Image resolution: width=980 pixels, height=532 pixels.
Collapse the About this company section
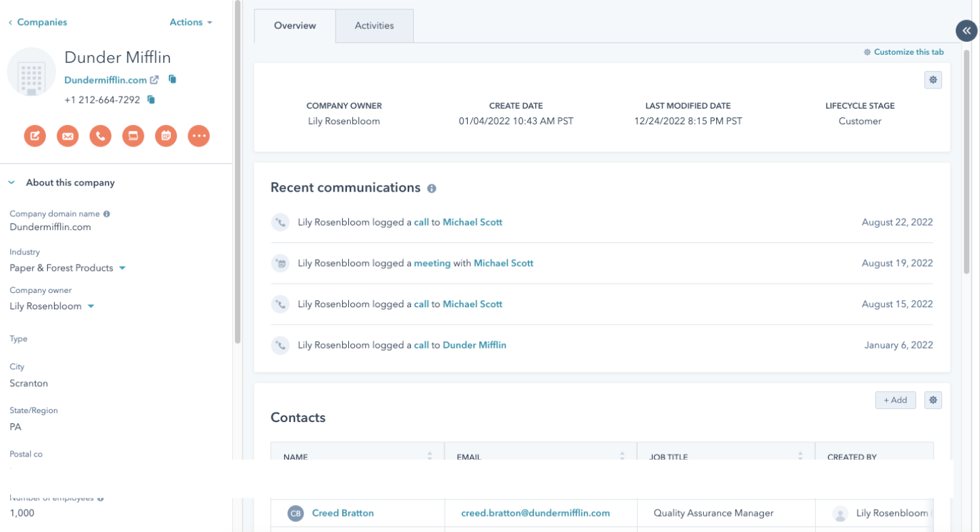pyautogui.click(x=11, y=183)
